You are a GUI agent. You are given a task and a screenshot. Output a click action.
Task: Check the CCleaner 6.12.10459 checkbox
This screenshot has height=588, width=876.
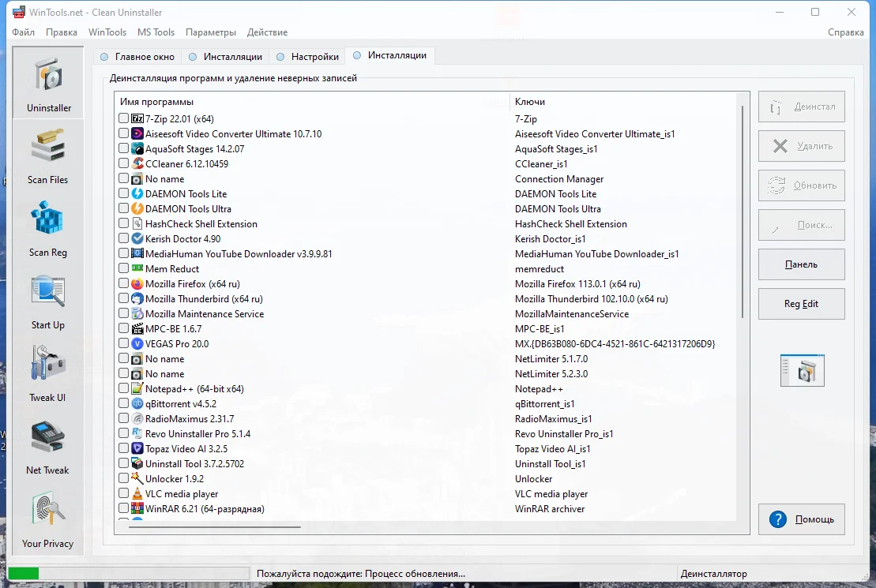(x=123, y=163)
